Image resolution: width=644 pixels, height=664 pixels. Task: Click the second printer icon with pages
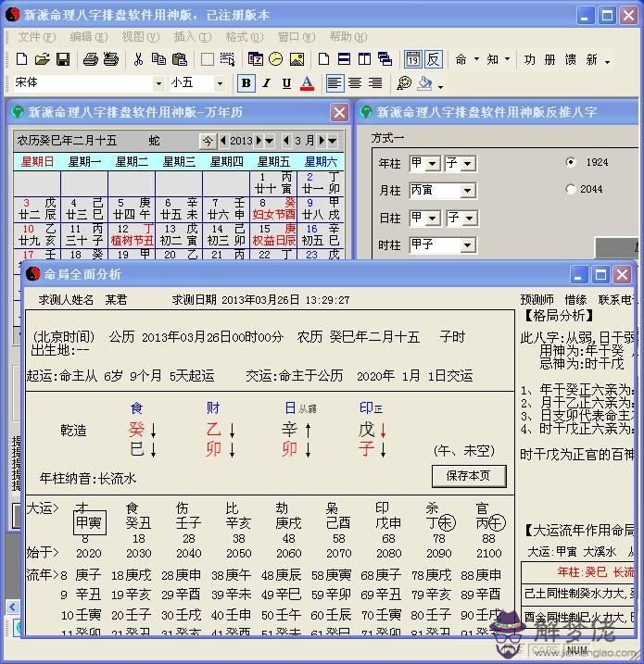pyautogui.click(x=111, y=59)
